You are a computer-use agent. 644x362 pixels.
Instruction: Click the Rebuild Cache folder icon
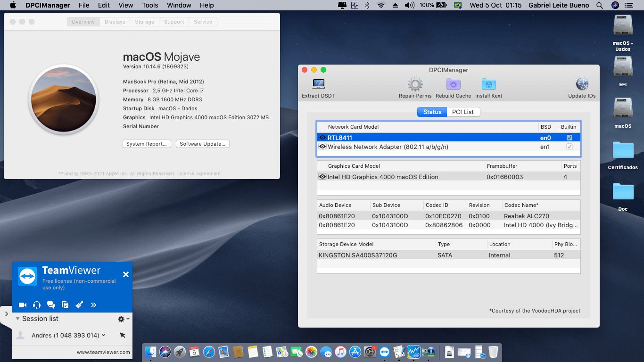click(453, 84)
